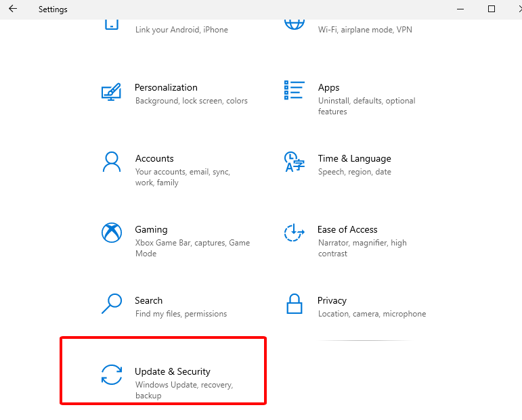This screenshot has height=420, width=522.
Task: Click the Search magnifying glass icon
Action: point(111,304)
